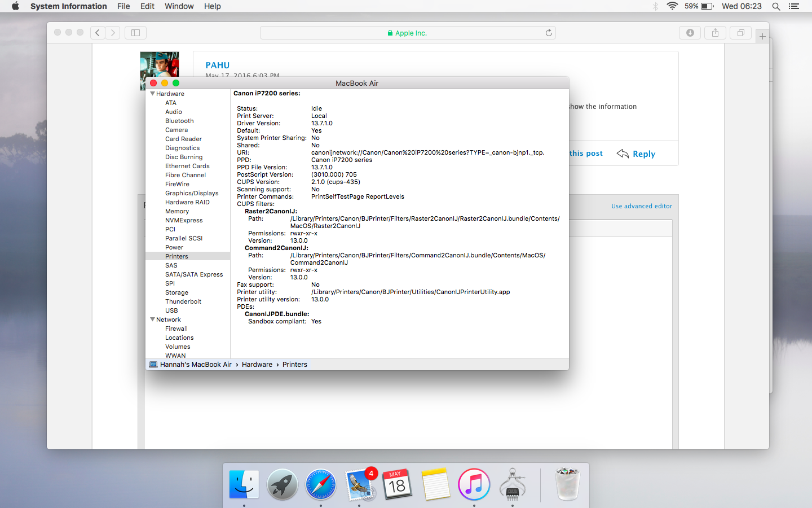
Task: Select Graphics/Displays item
Action: coord(192,193)
